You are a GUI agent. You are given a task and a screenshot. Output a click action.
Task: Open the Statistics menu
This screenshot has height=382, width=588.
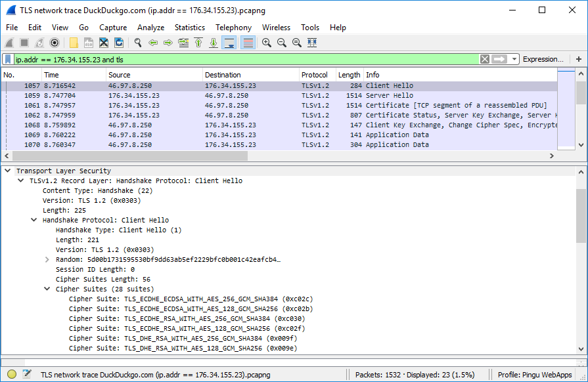190,28
